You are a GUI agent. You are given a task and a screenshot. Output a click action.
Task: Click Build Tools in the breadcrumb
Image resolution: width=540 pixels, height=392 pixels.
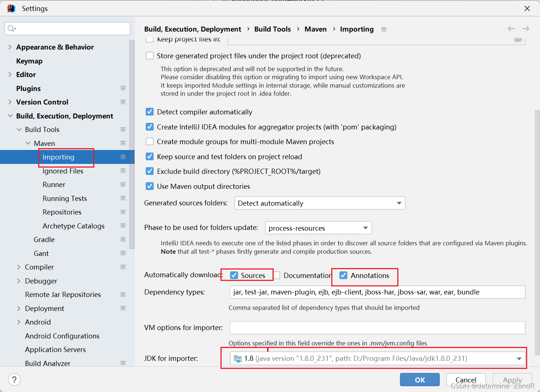click(273, 29)
